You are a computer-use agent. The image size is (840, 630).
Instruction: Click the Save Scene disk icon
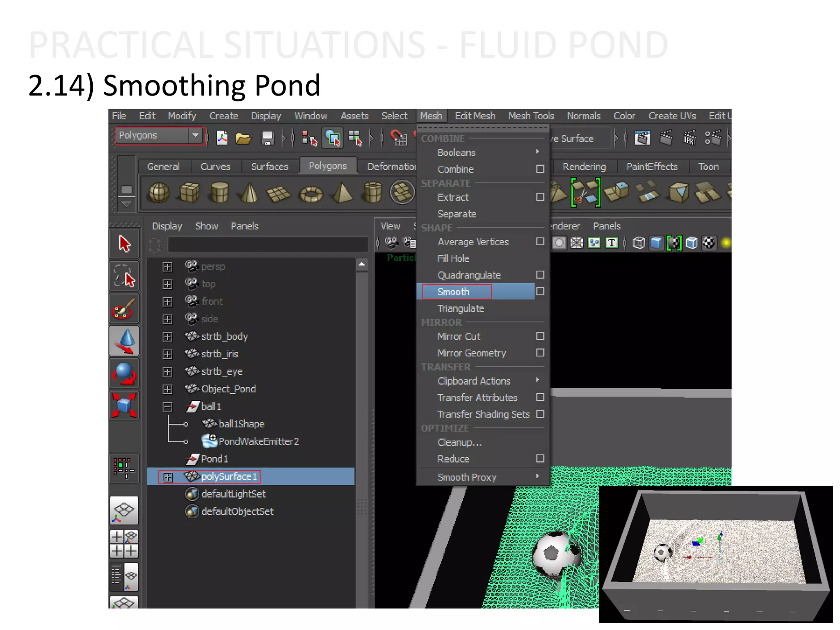tap(267, 138)
